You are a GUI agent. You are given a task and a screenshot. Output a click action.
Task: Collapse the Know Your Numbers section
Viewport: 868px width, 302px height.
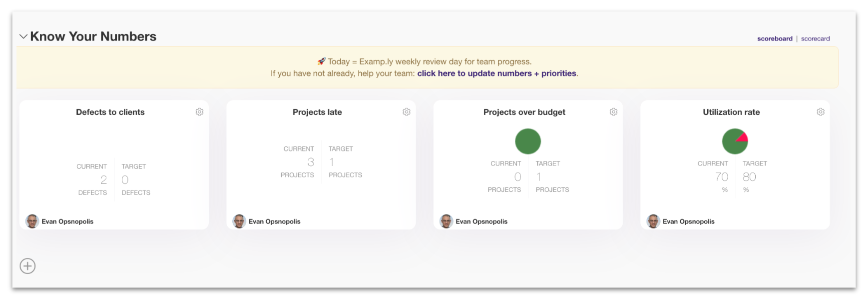coord(23,36)
